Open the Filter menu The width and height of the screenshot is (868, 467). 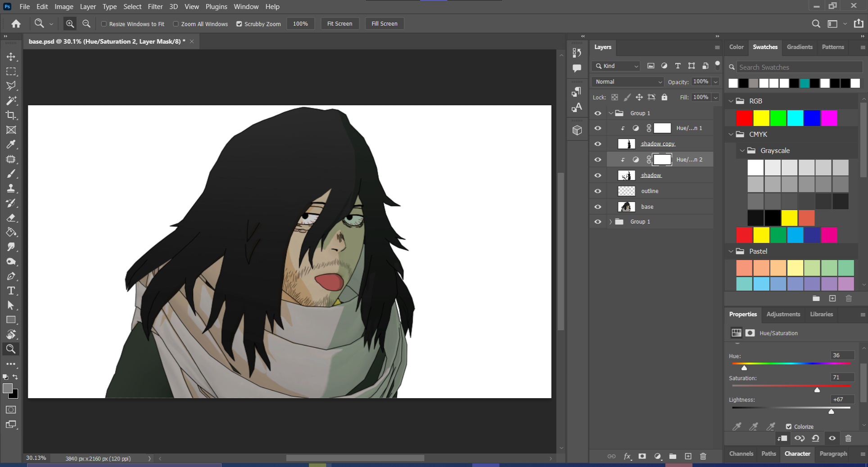click(155, 7)
